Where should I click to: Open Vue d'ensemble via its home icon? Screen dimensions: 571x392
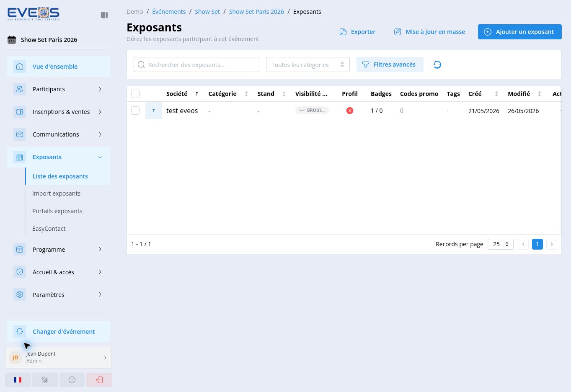click(20, 67)
